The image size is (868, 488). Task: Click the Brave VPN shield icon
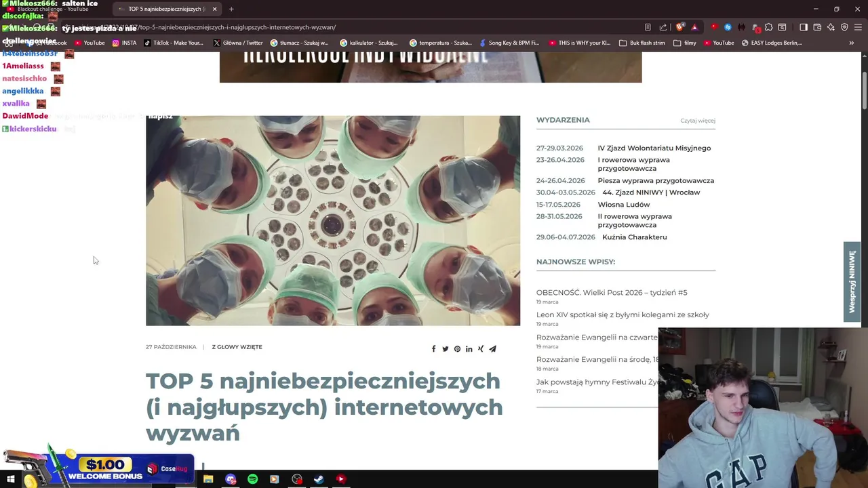click(844, 27)
